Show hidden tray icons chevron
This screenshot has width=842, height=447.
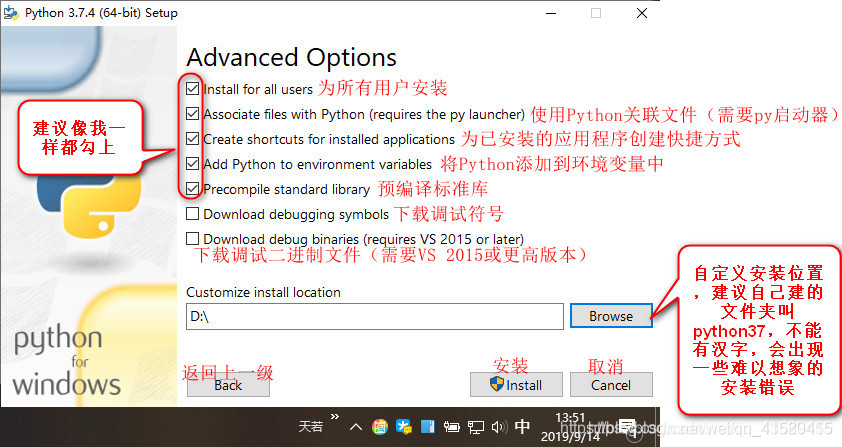pyautogui.click(x=355, y=427)
